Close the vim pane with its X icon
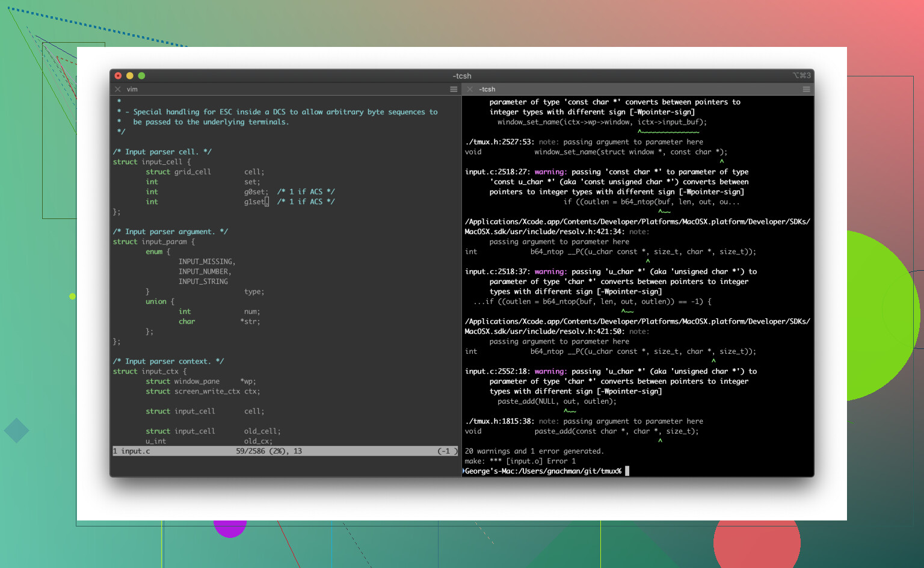Screen dimensions: 924x568 [x=118, y=89]
